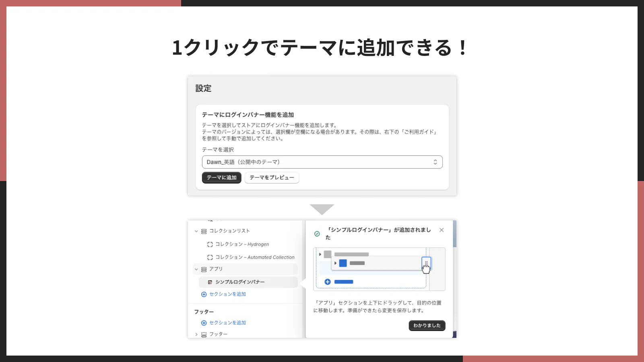
Task: Click the plus icon beside セクションを追加 under アプリ
Action: tap(204, 294)
